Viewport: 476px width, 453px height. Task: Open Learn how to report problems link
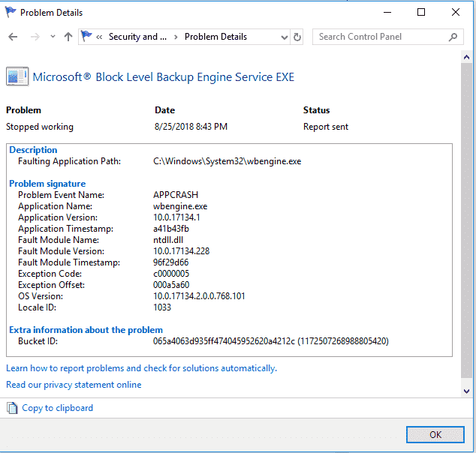(x=141, y=368)
